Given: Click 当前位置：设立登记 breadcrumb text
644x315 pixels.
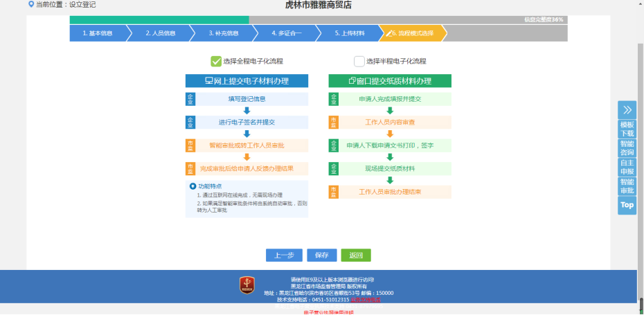Looking at the screenshot, I should click(66, 5).
